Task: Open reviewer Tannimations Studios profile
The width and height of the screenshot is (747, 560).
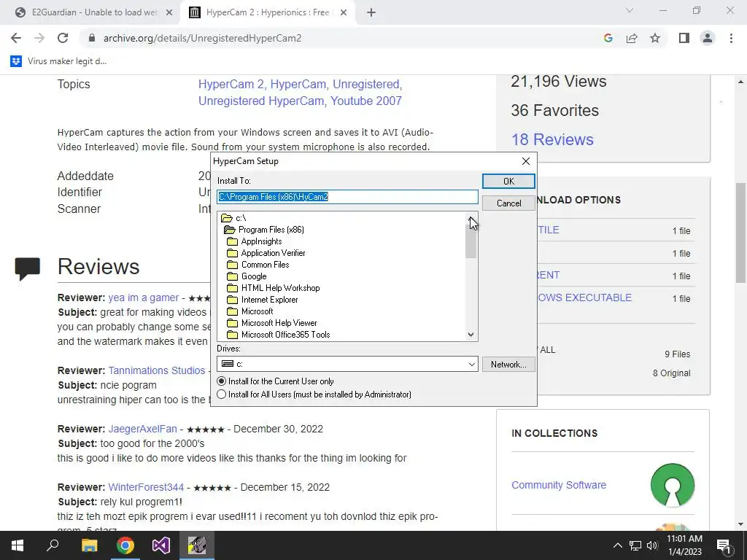Action: coord(157,370)
